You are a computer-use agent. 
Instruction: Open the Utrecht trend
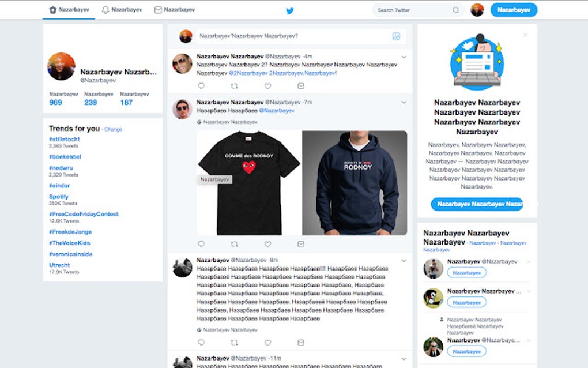(x=59, y=265)
